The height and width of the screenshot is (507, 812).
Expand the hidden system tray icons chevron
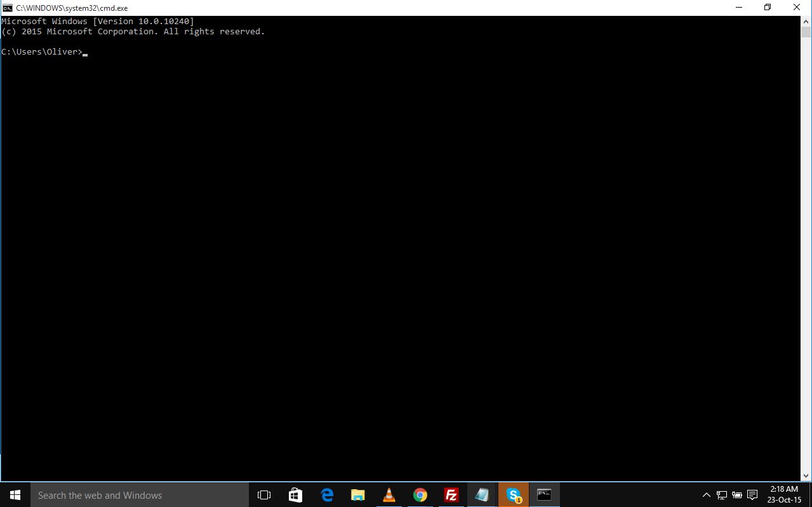tap(706, 494)
